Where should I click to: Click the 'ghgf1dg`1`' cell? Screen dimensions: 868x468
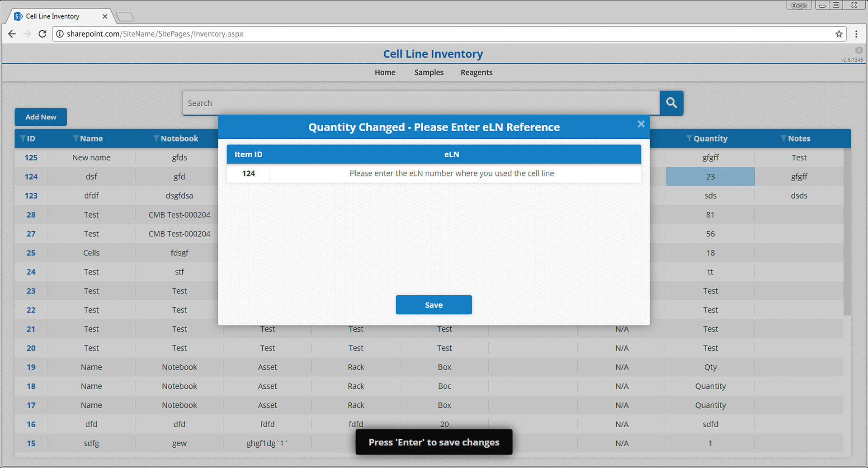pyautogui.click(x=267, y=443)
